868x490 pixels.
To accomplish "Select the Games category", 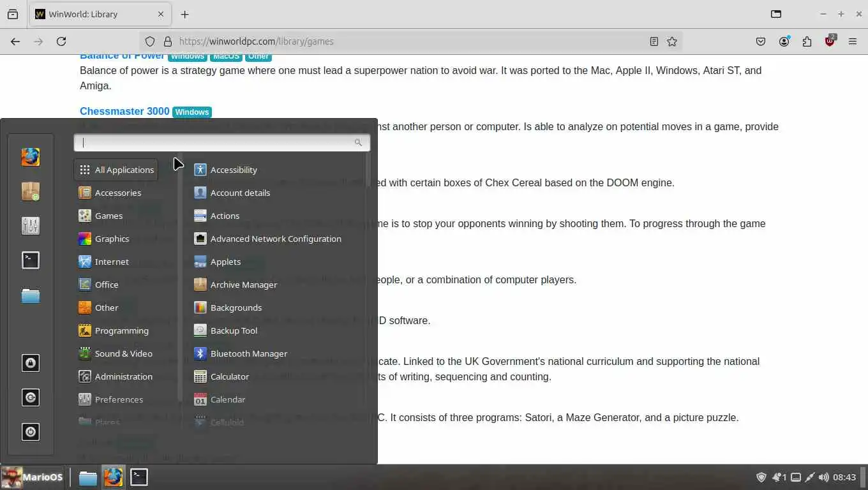I will (116, 216).
